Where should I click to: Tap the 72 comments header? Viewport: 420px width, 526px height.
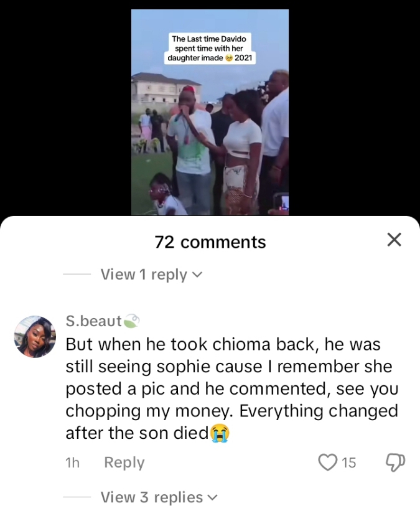[210, 242]
